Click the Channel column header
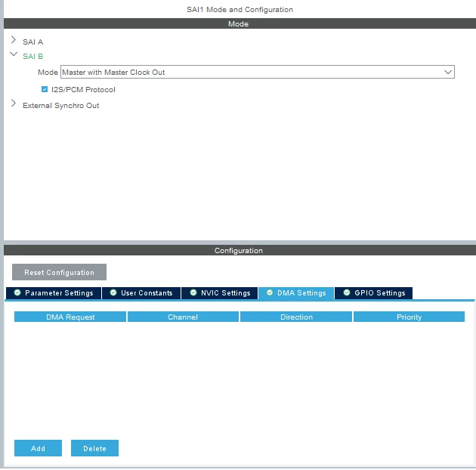476x470 pixels. point(183,317)
